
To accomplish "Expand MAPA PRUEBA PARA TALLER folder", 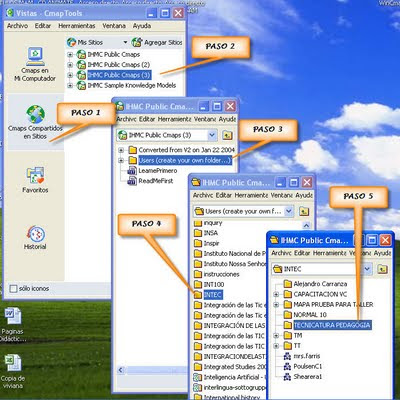I will click(x=276, y=305).
